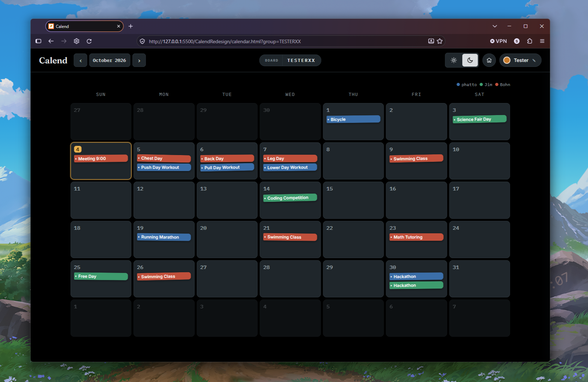Advance to next month with right chevron

(x=139, y=61)
